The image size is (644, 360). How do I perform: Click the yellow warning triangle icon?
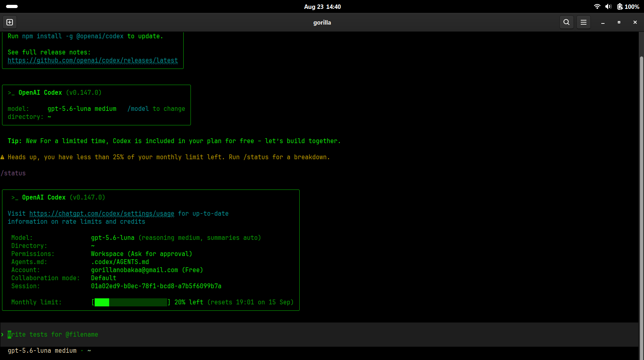[2, 157]
